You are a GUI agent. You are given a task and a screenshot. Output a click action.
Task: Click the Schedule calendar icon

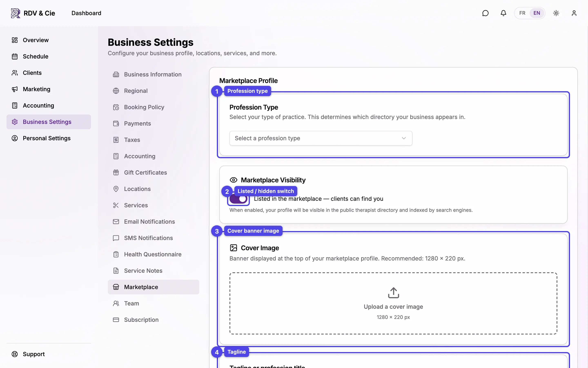click(15, 56)
